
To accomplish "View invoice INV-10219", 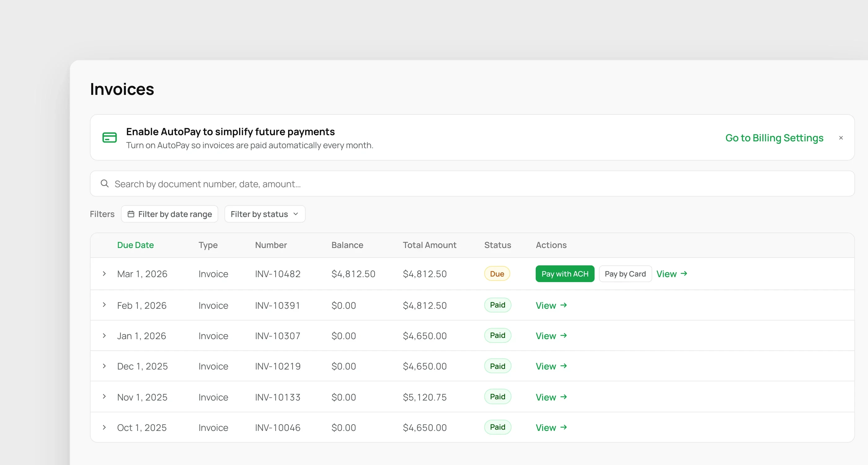I will point(551,366).
